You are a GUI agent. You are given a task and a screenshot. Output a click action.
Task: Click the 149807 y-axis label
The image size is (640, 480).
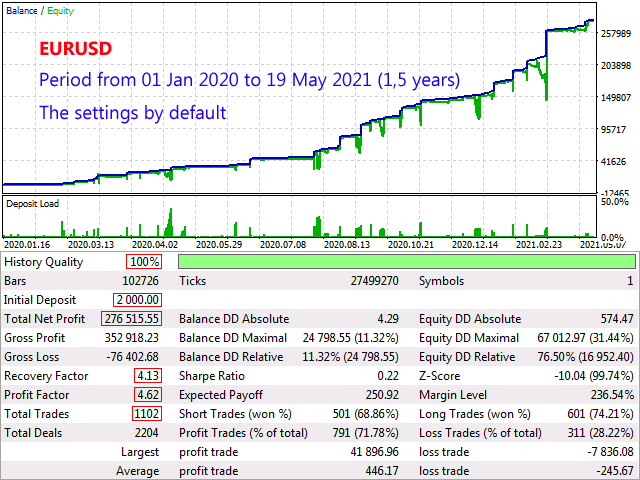click(616, 98)
